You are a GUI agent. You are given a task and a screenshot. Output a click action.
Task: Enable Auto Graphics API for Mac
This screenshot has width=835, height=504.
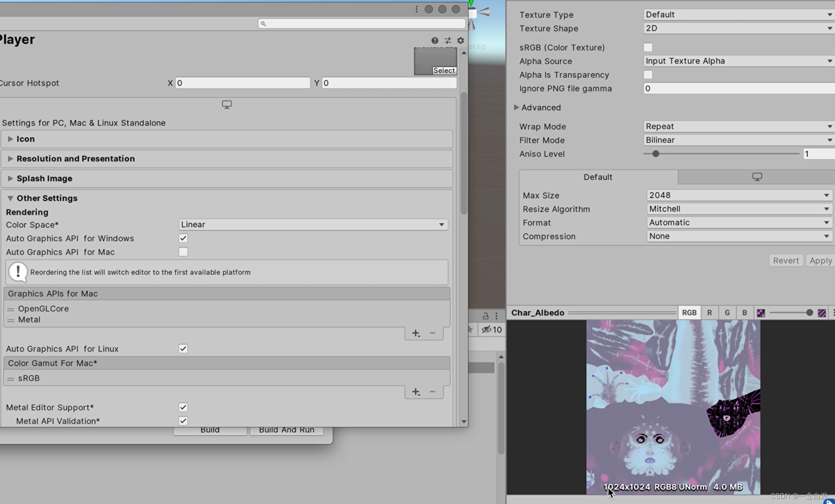tap(183, 252)
